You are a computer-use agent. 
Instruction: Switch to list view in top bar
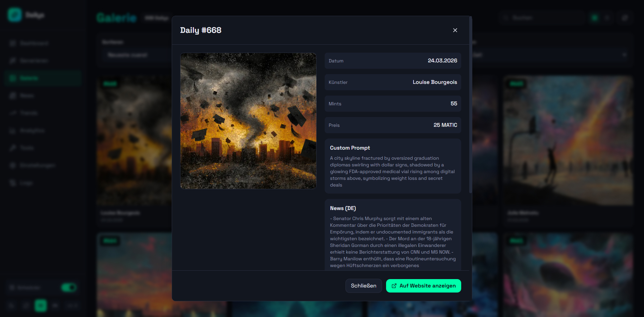(x=607, y=18)
